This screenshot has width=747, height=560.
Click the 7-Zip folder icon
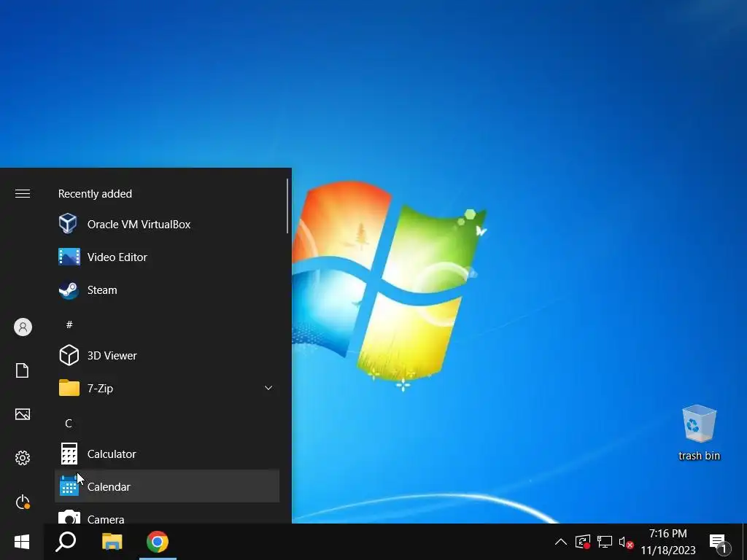click(69, 388)
